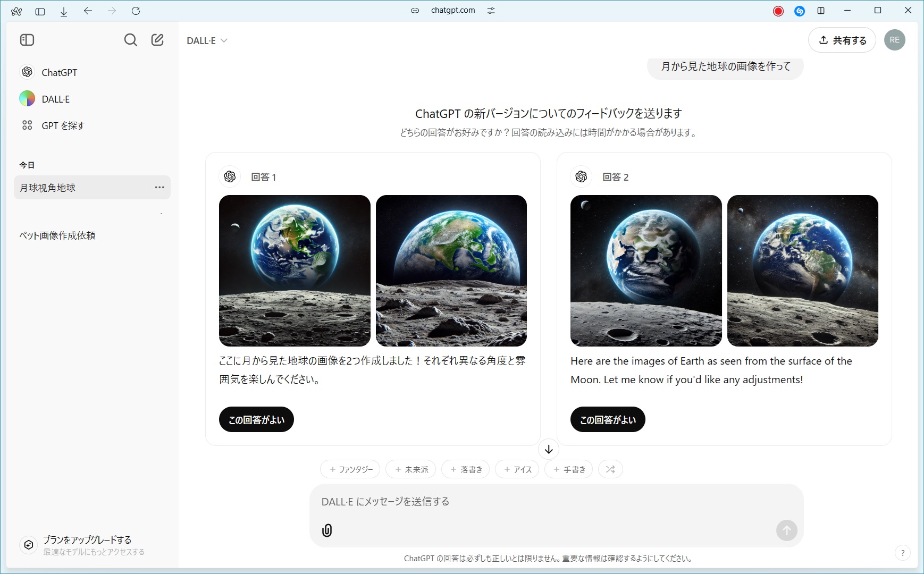
Task: Click the 共有する share button
Action: tap(842, 40)
